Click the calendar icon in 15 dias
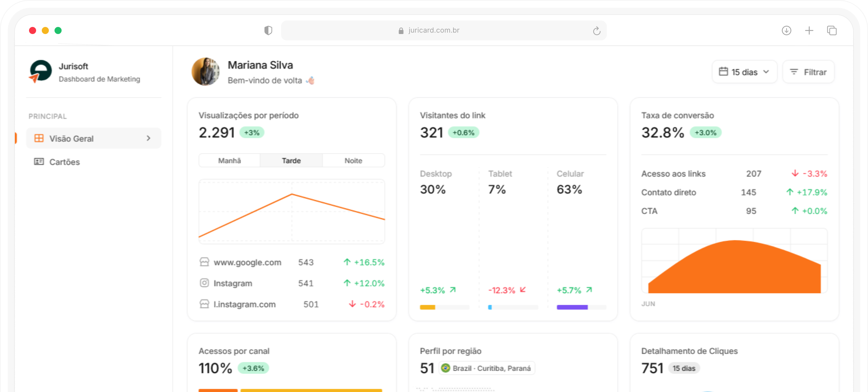 click(724, 72)
